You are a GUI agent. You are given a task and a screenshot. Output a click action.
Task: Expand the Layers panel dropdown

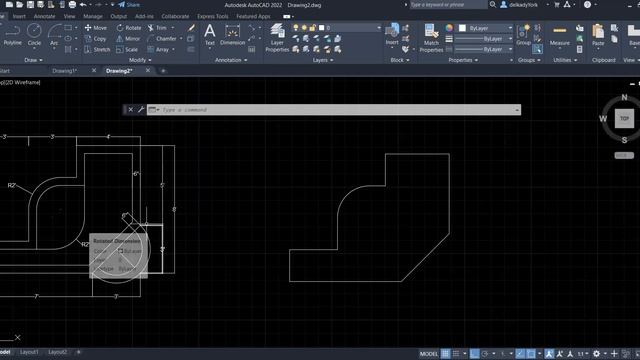322,60
